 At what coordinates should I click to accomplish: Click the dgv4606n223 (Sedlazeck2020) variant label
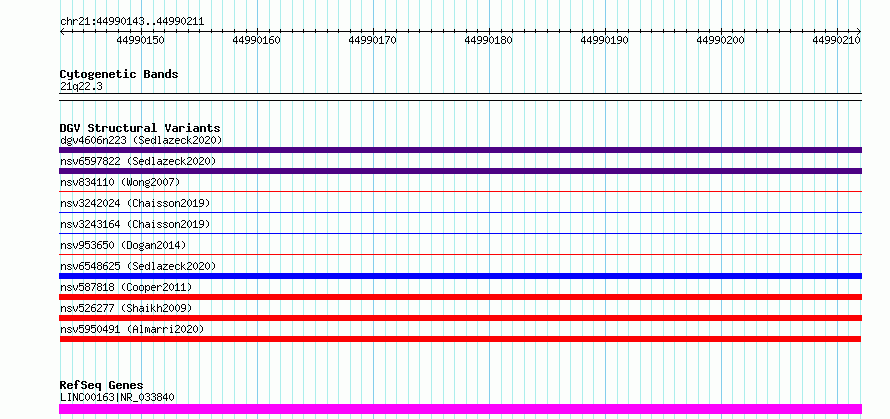point(141,140)
